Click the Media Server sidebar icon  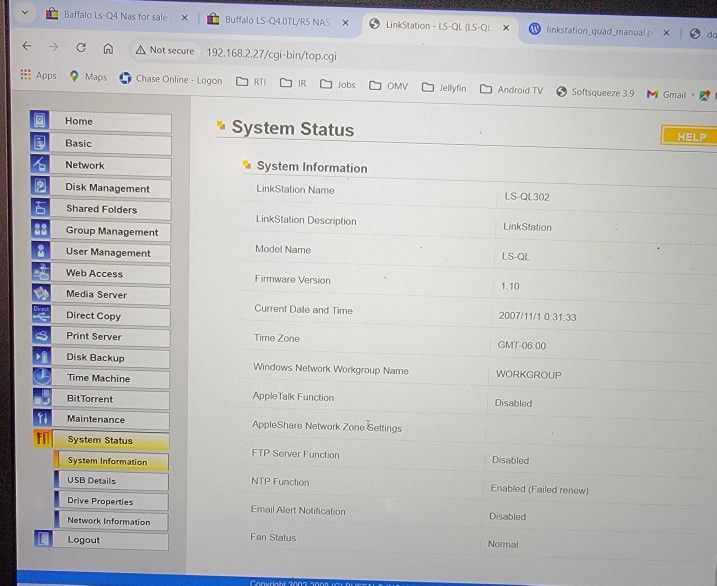42,293
